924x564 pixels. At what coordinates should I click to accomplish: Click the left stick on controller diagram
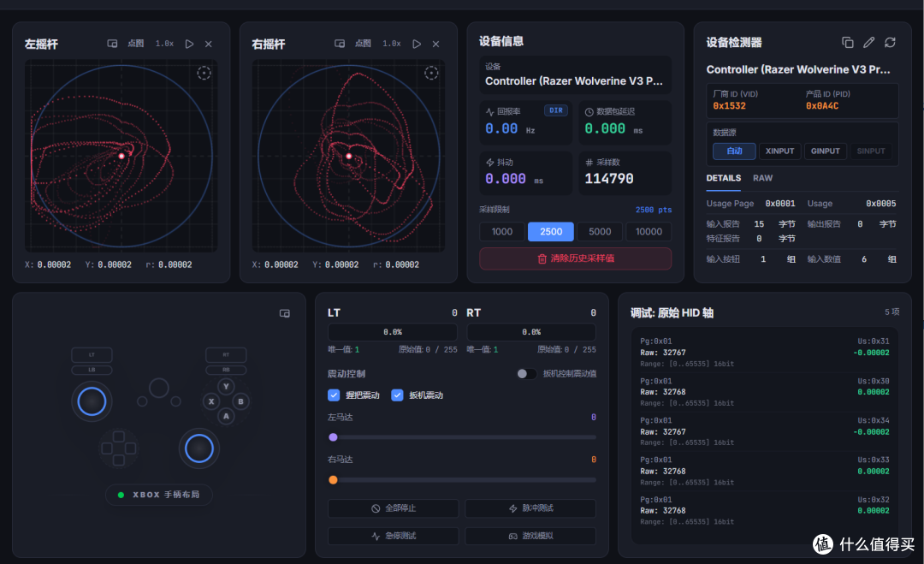92,401
